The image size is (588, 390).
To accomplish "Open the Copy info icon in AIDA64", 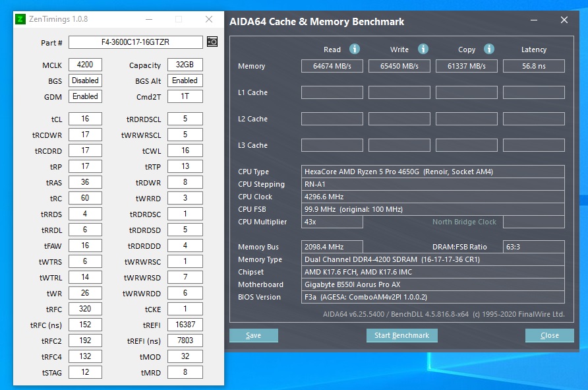I will click(x=488, y=49).
